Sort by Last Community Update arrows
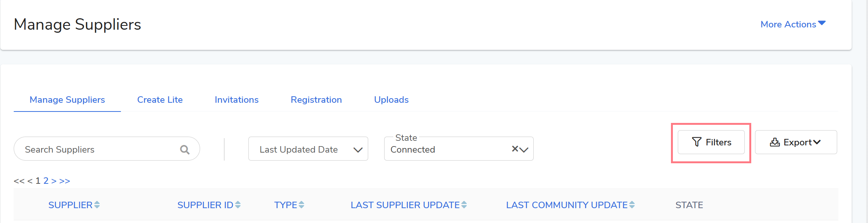 [632, 205]
